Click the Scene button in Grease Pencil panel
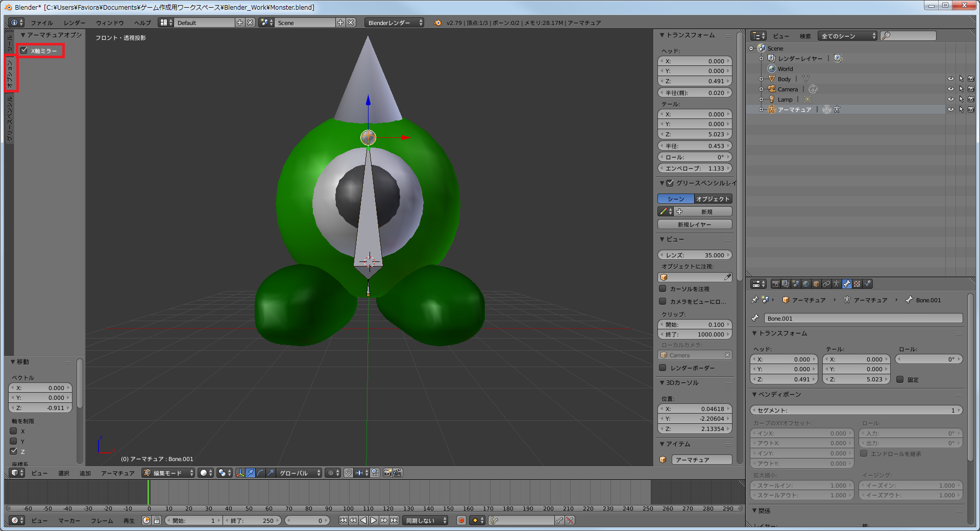The height and width of the screenshot is (531, 980). [675, 199]
